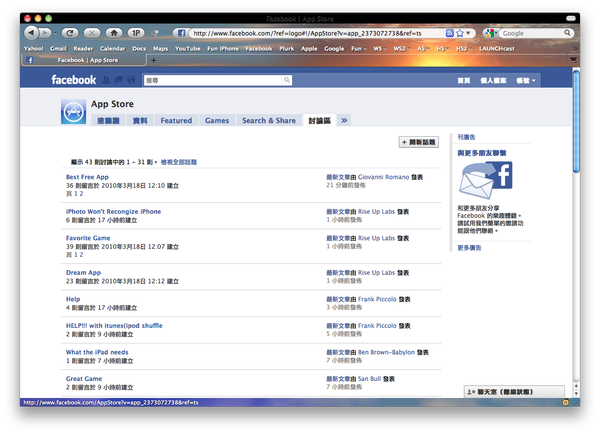This screenshot has width=600, height=434.
Task: Open the account dropdown in Facebook header
Action: (526, 80)
